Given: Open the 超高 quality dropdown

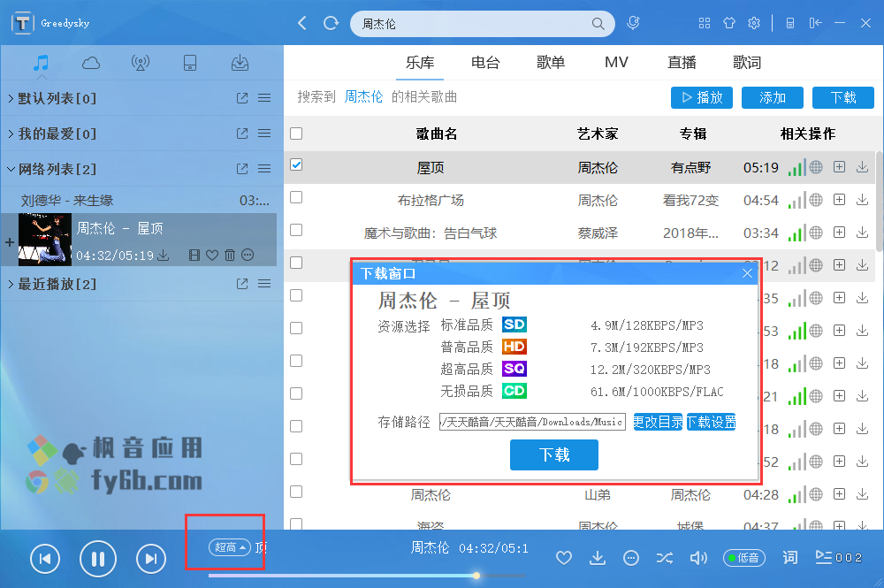Looking at the screenshot, I should [x=230, y=547].
